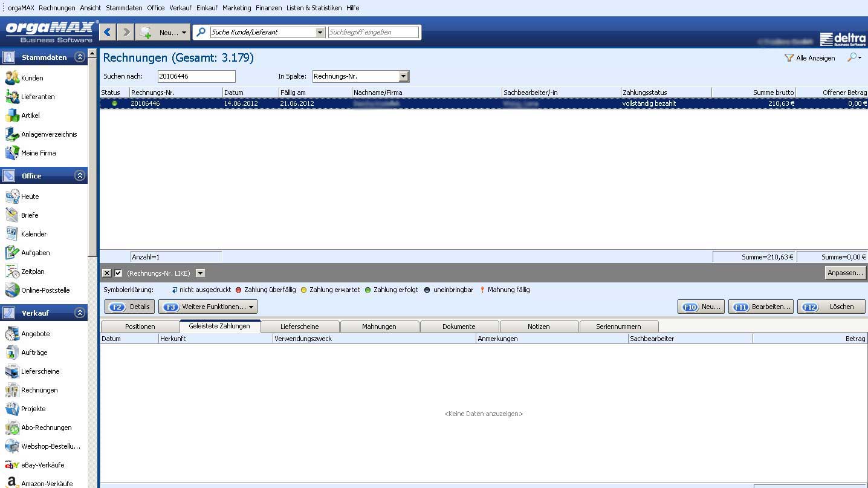Collapse the Office section
Viewport: 868px width, 488px height.
point(79,176)
